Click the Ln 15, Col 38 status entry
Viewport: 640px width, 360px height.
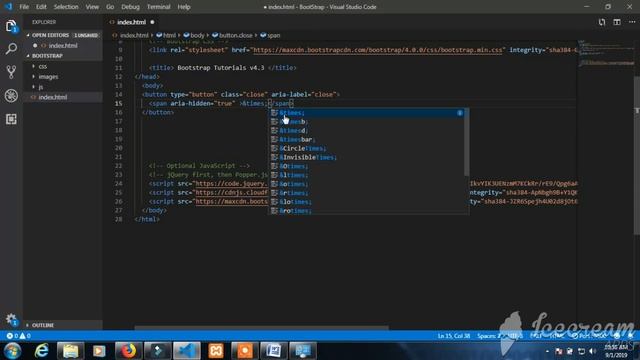(453, 336)
